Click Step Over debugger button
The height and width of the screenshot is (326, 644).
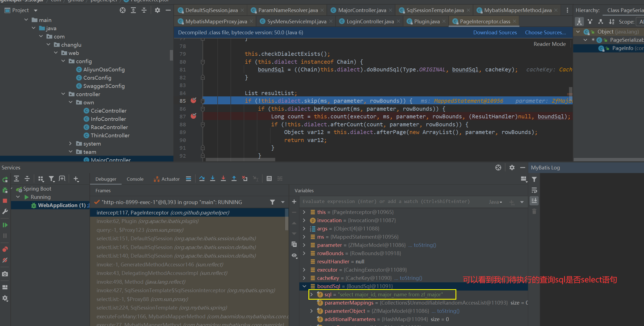pos(202,179)
